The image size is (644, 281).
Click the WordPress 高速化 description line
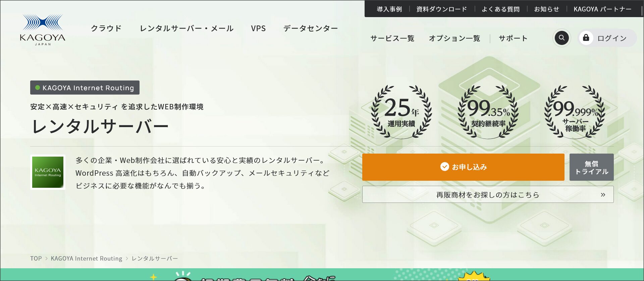(x=202, y=173)
